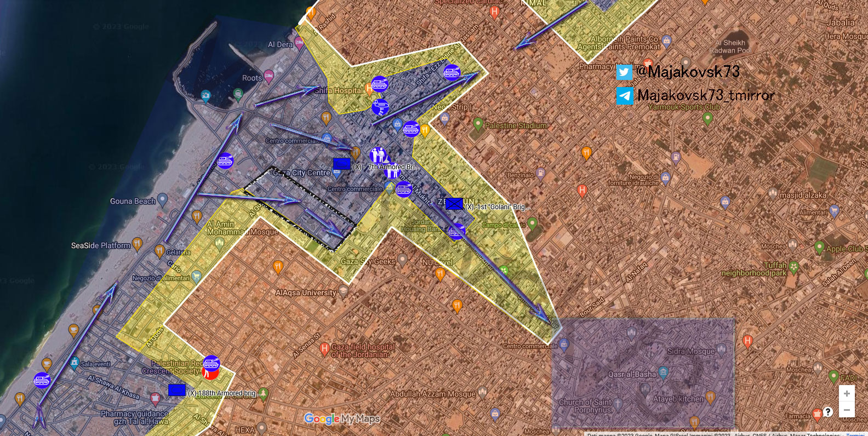Open the Qasr al-Basha museum pin
868x436 pixels.
(x=664, y=373)
